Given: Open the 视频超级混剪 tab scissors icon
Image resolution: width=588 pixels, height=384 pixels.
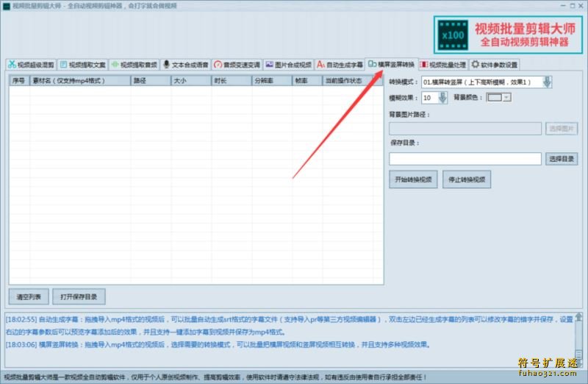Looking at the screenshot, I should [12, 64].
